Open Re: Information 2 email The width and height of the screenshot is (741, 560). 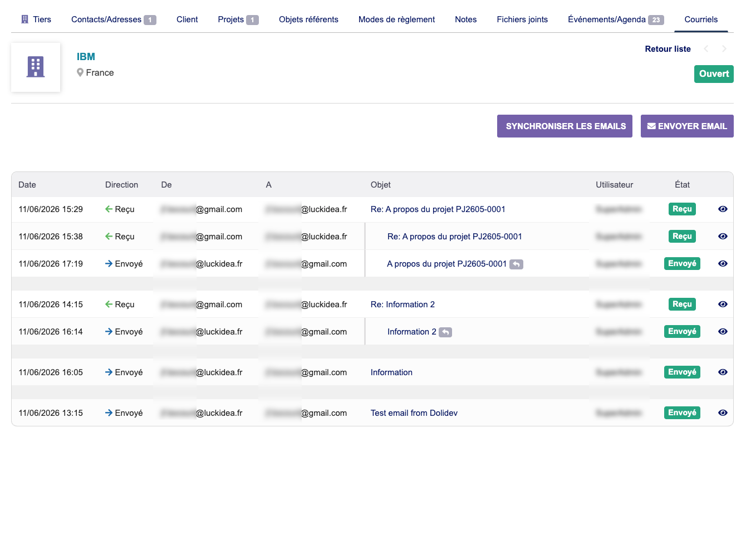click(403, 304)
